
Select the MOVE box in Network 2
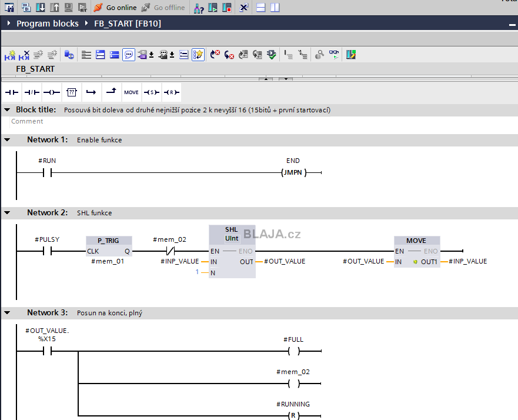417,252
